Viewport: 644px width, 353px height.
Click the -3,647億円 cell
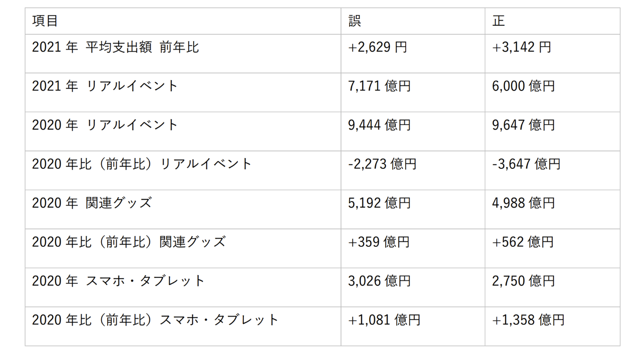(526, 164)
